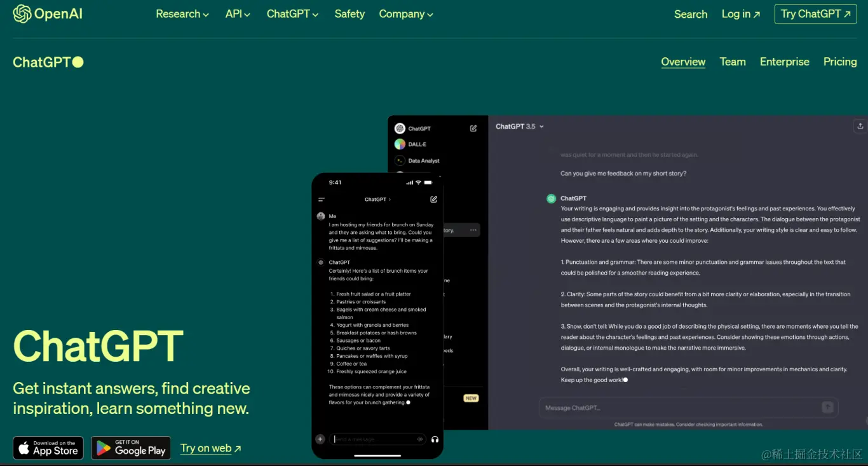Click the ChatGPT title in phone header
This screenshot has width=868, height=466.
tap(377, 200)
